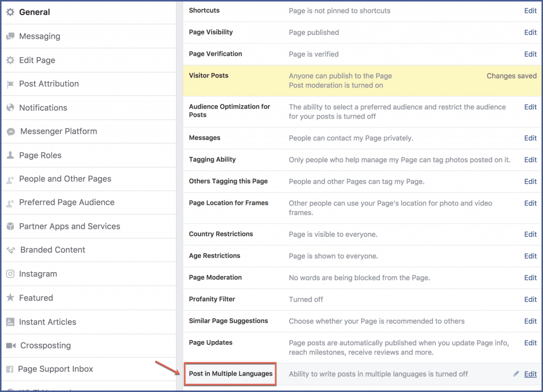Edit Country Restrictions for the Page
Image resolution: width=543 pixels, height=392 pixels.
530,234
